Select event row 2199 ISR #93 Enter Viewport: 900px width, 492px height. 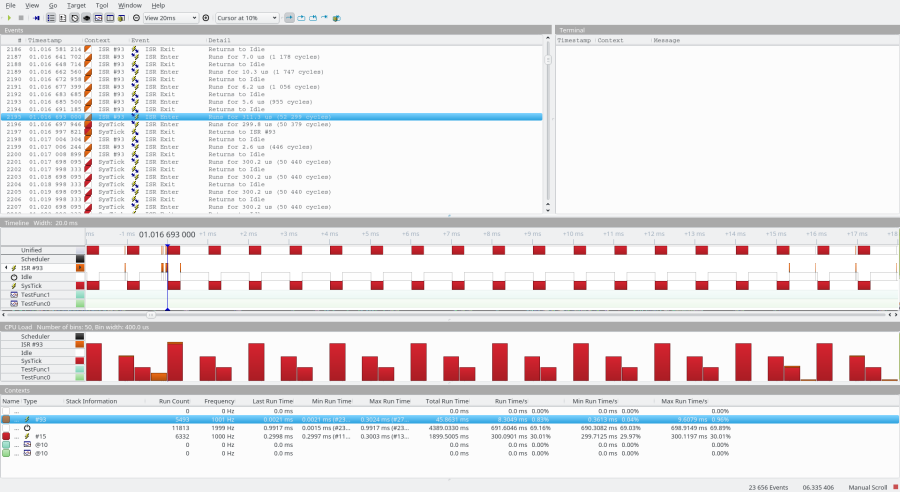(x=271, y=147)
